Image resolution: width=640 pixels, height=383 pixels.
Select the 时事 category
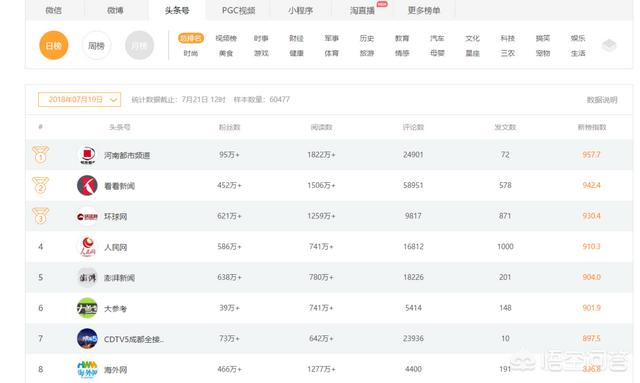coord(261,38)
